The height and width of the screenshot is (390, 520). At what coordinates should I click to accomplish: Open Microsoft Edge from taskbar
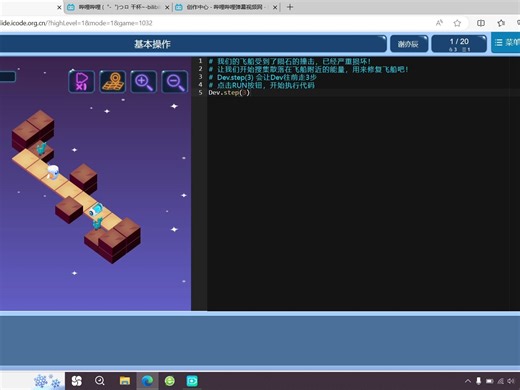(147, 381)
